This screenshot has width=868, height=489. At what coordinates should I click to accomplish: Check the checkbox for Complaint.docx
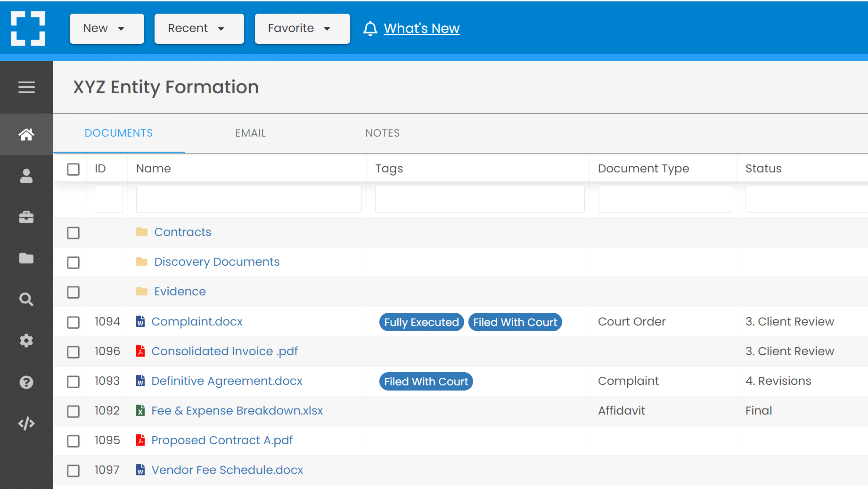point(73,322)
